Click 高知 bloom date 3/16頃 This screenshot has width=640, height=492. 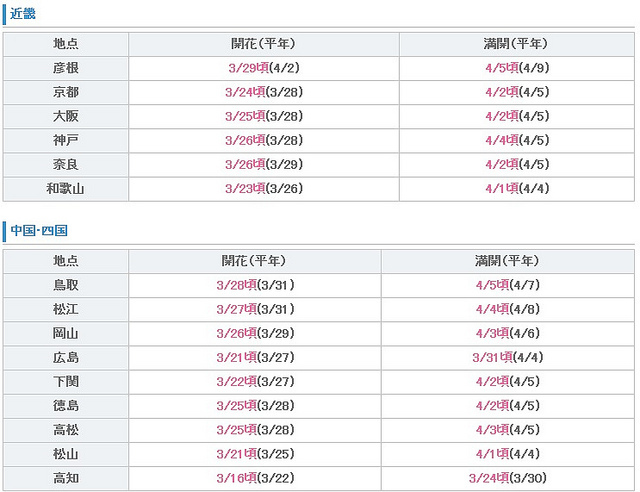tap(236, 478)
